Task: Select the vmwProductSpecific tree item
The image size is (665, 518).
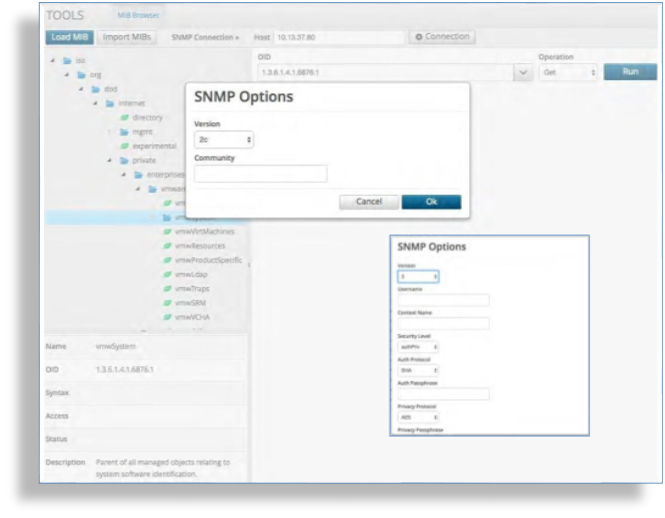Action: [208, 260]
